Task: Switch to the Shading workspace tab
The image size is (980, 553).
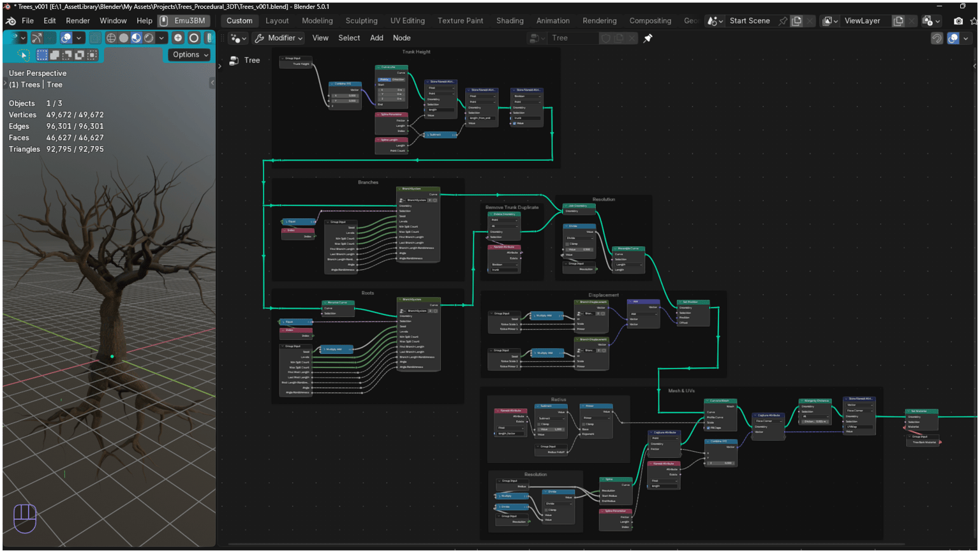Action: pos(510,21)
